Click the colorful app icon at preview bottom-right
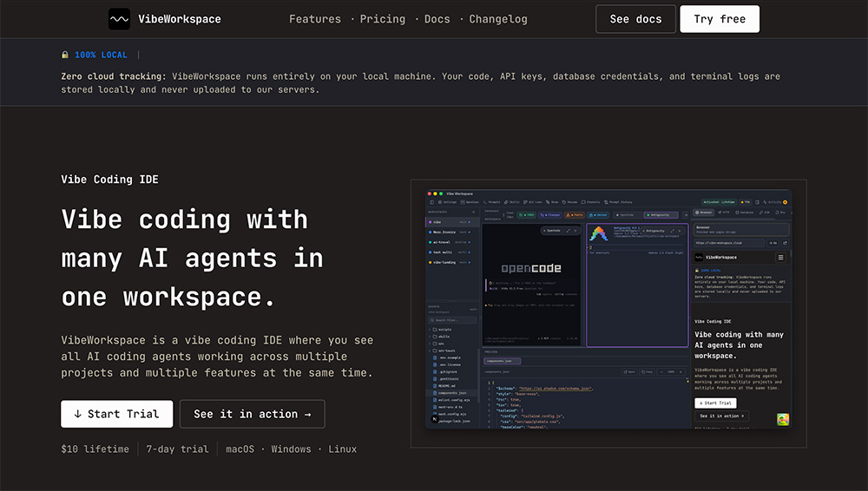The width and height of the screenshot is (868, 491). point(783,420)
